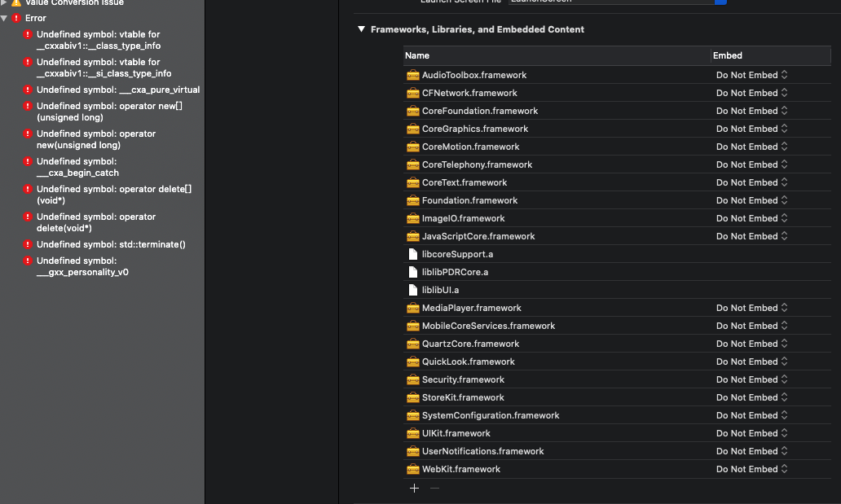Remove selected framework with the minus button
This screenshot has height=504, width=841.
[434, 488]
